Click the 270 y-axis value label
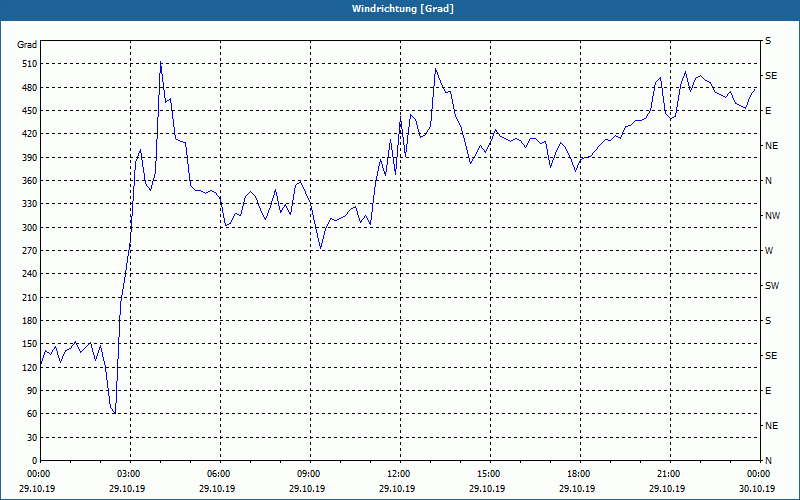 [31, 251]
